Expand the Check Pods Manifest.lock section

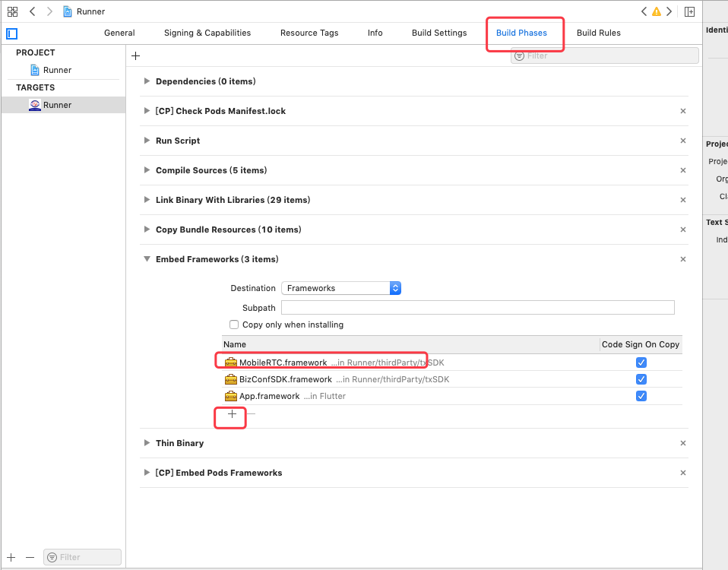tap(147, 111)
